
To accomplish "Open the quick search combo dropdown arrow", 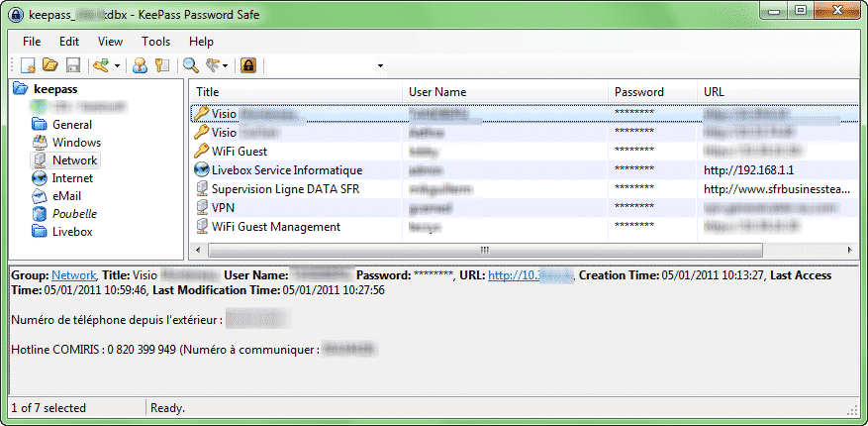I will click(380, 66).
